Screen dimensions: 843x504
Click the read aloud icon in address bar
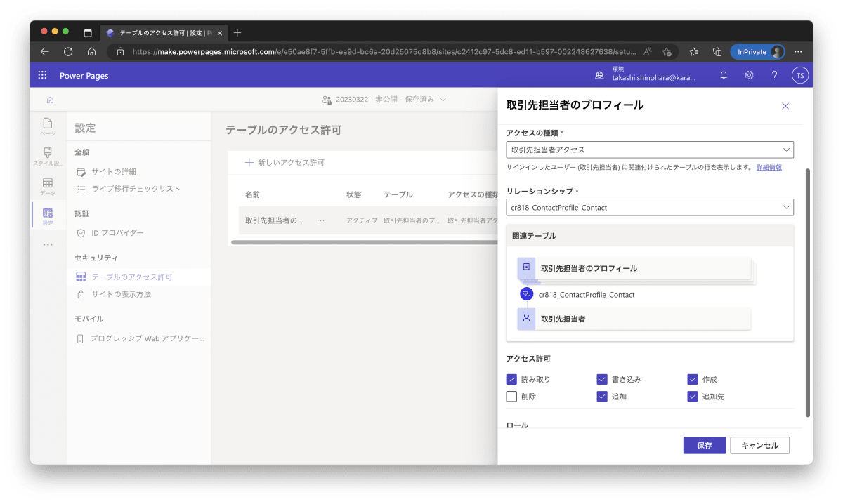click(648, 51)
